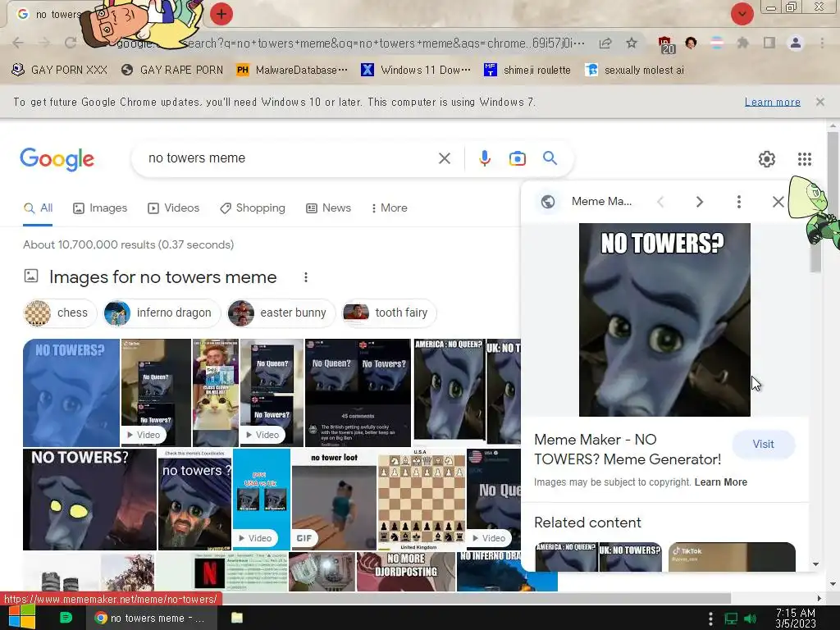Open the Windows 11 Dow... bookmark

[416, 71]
